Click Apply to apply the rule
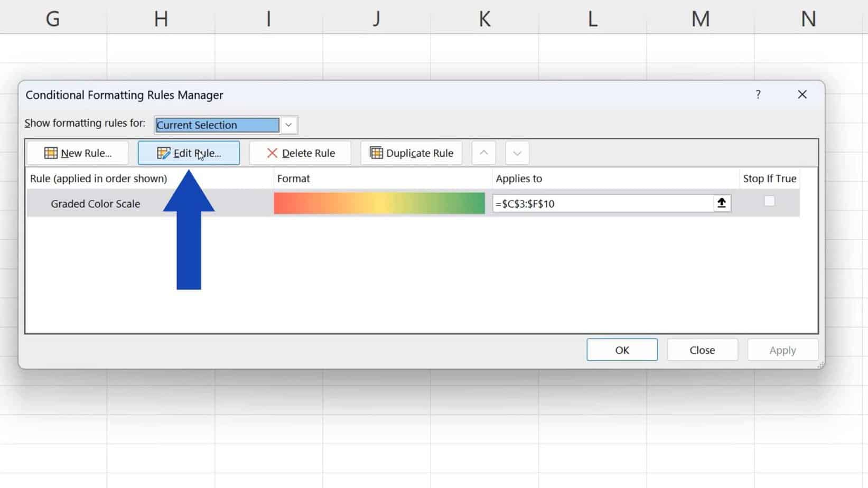The height and width of the screenshot is (488, 868). coord(782,350)
